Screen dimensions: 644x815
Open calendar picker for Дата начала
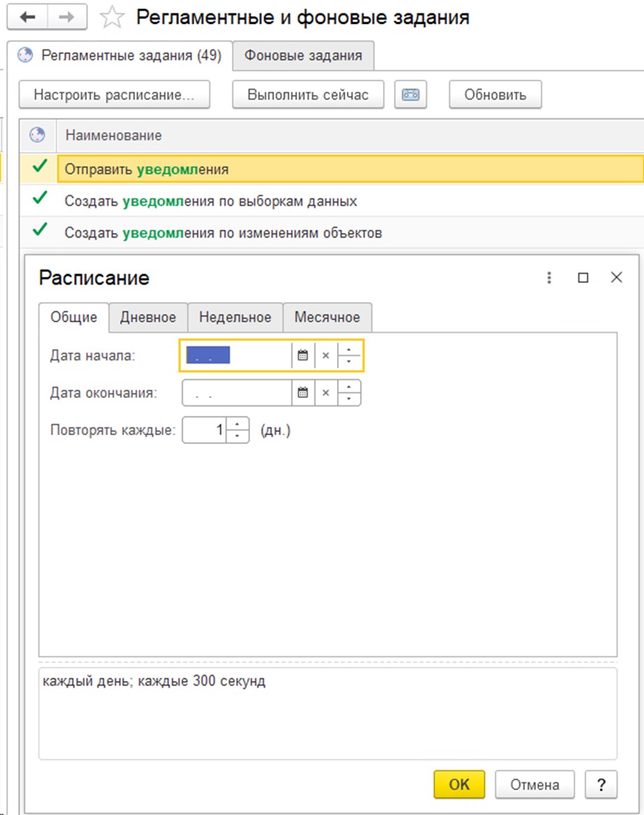click(303, 355)
